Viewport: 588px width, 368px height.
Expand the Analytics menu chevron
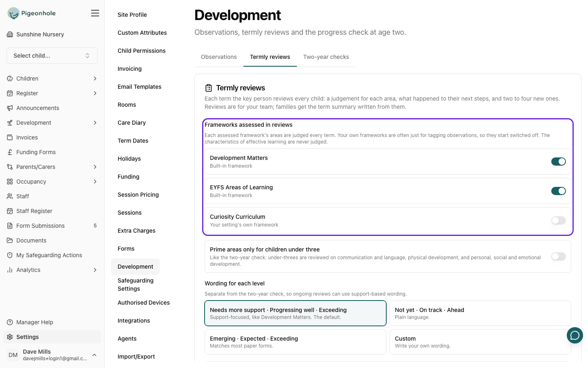click(95, 270)
